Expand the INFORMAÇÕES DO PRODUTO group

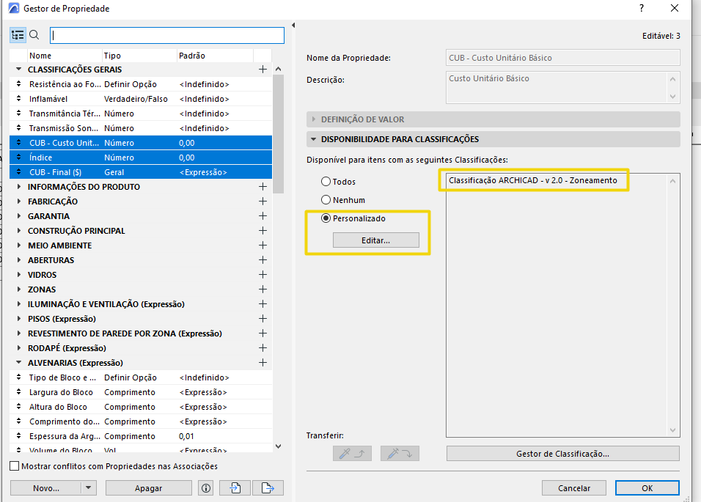pyautogui.click(x=18, y=187)
